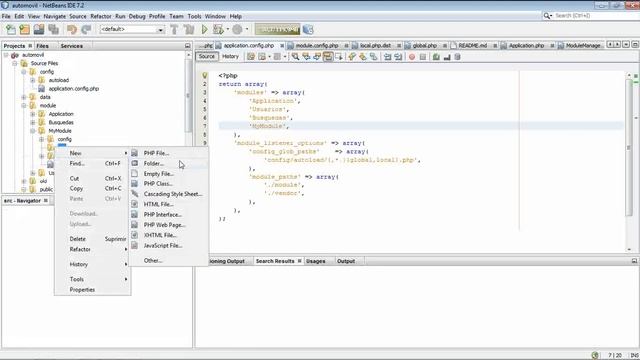Screen dimensions: 640x360
Task: Switch to the Output tab
Action: [x=346, y=261]
